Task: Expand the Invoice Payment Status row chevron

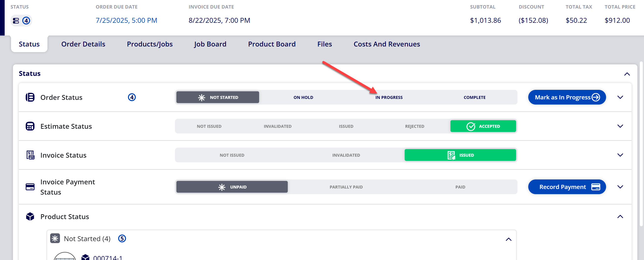Action: pos(620,187)
